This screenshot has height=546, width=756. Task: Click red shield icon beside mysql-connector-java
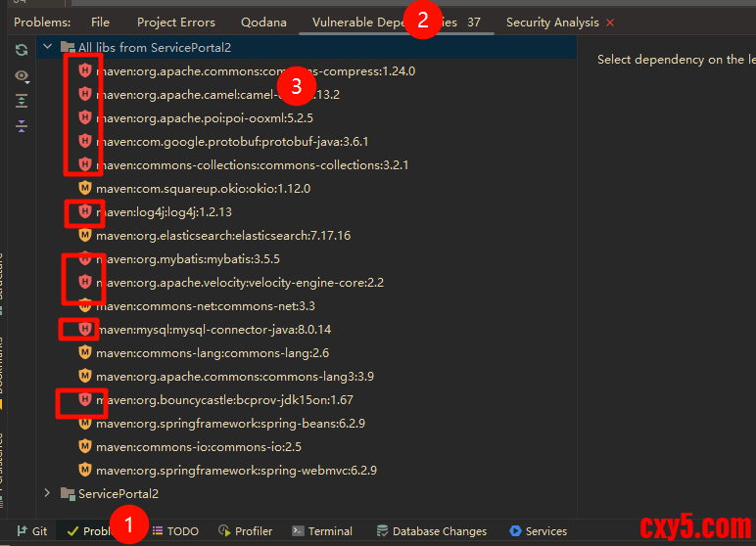coord(85,330)
